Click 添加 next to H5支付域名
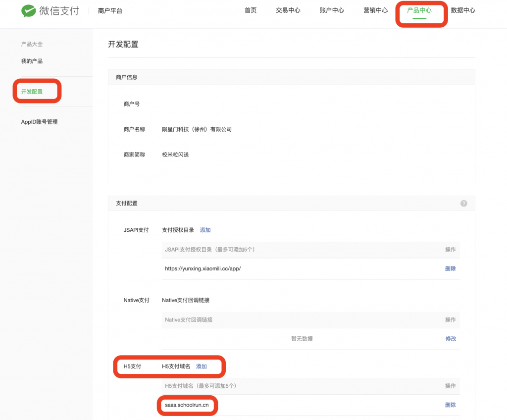 (x=201, y=367)
